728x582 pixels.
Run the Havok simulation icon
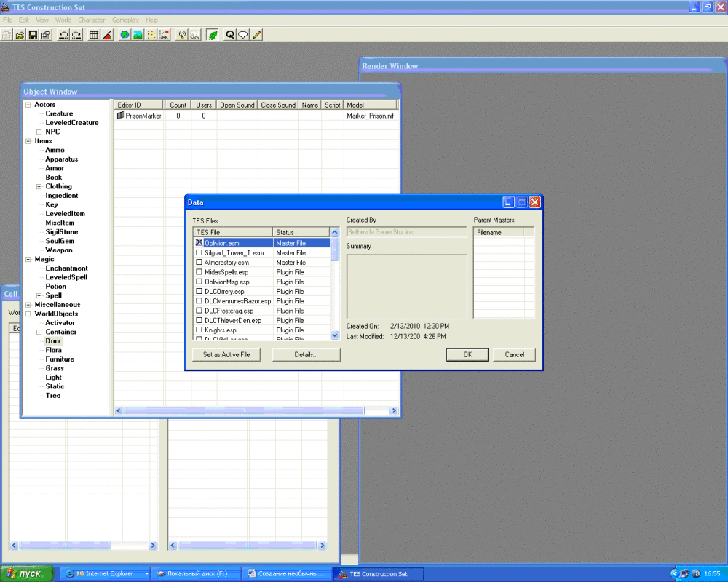point(165,35)
